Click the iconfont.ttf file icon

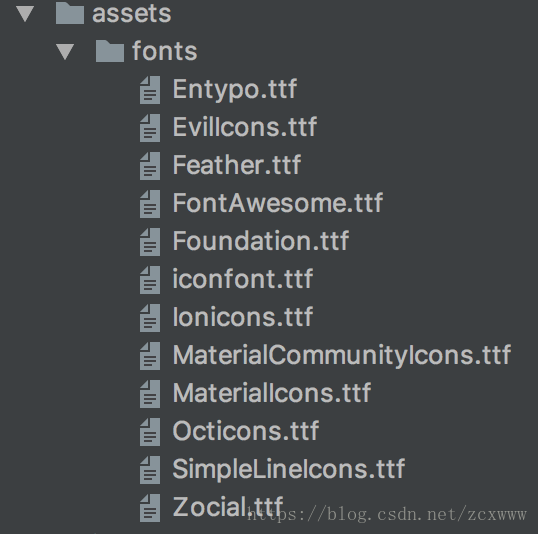[150, 280]
